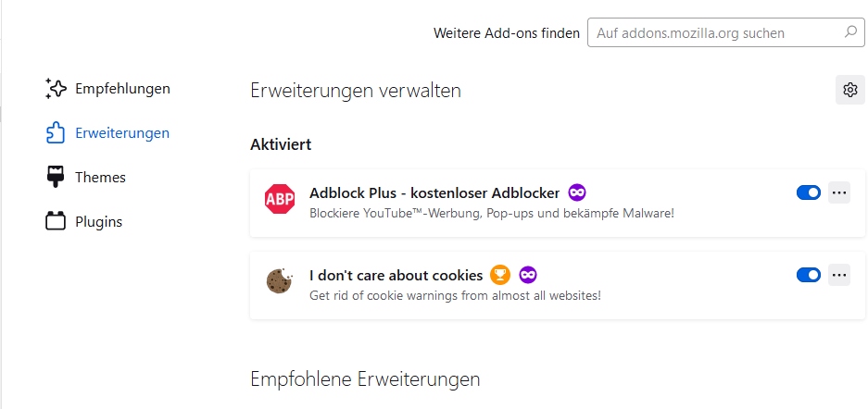
Task: Open more options for cookies extension
Action: click(839, 275)
